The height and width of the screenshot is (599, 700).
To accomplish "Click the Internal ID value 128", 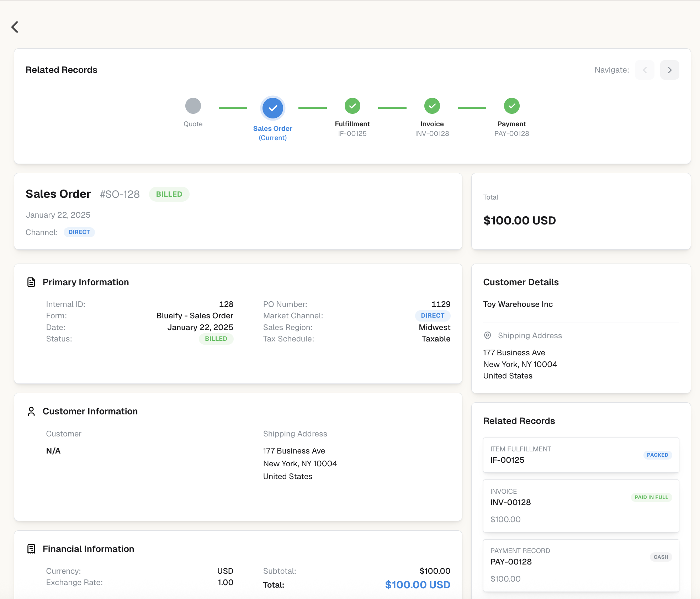I will (x=226, y=304).
